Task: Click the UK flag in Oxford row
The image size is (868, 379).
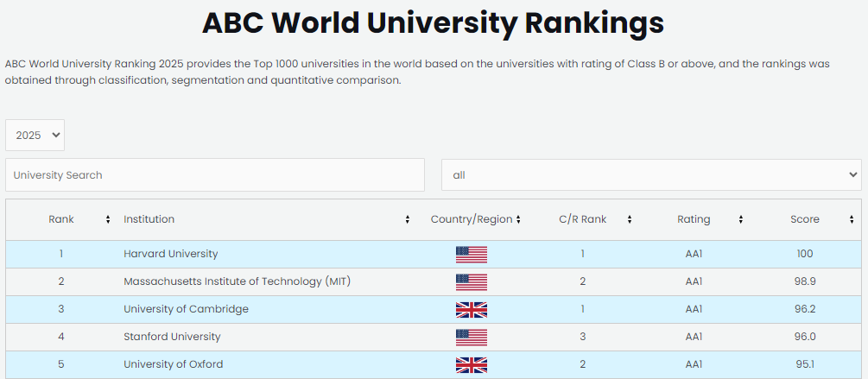Action: point(471,365)
